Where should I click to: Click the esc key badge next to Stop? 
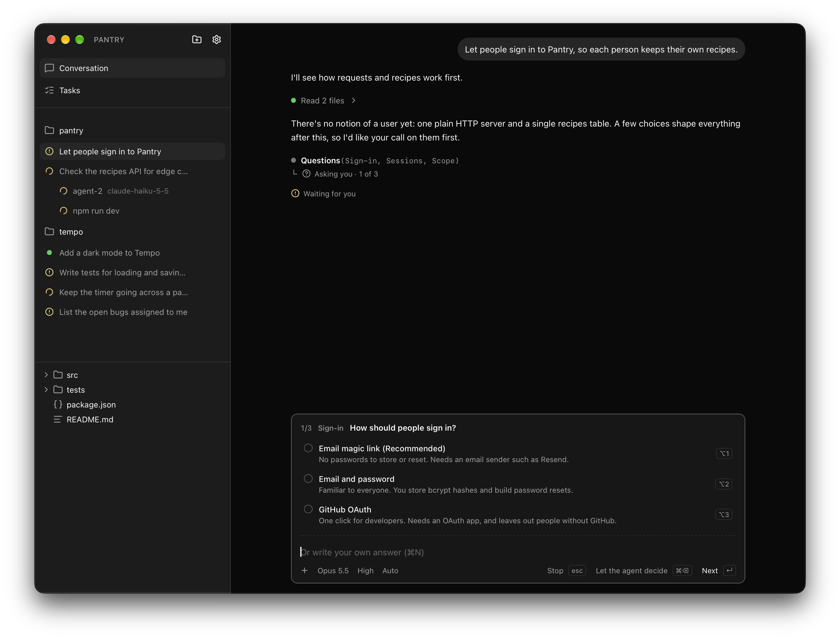(x=577, y=570)
